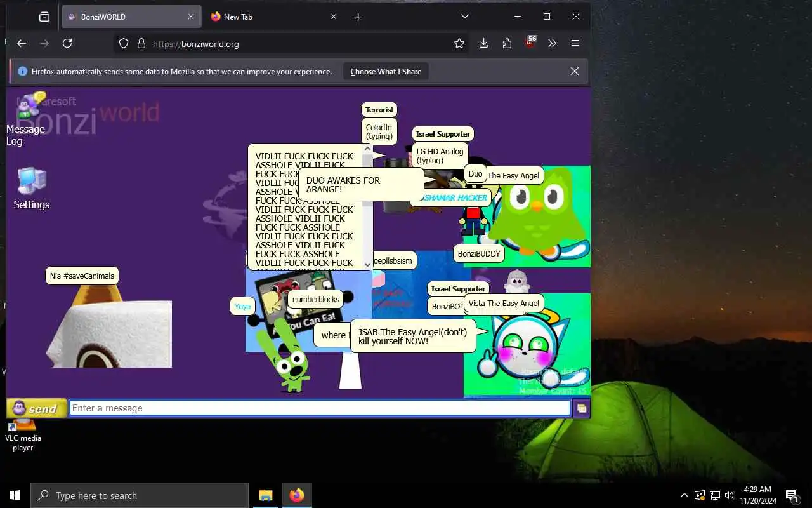
Task: Click Choose What I Share button
Action: (386, 71)
